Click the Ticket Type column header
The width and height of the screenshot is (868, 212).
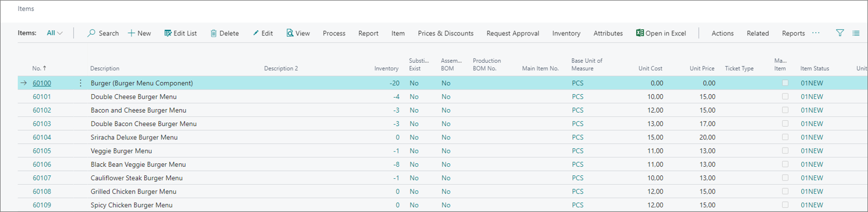tap(739, 69)
